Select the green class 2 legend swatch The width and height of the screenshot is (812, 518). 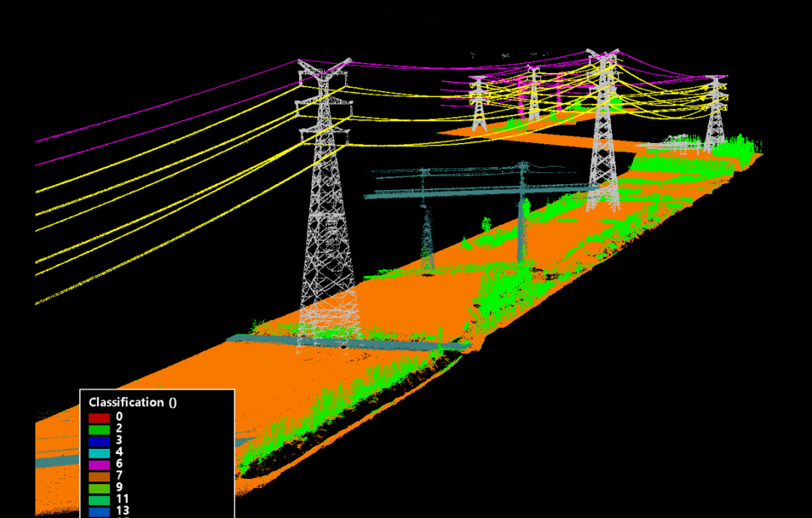click(x=99, y=429)
